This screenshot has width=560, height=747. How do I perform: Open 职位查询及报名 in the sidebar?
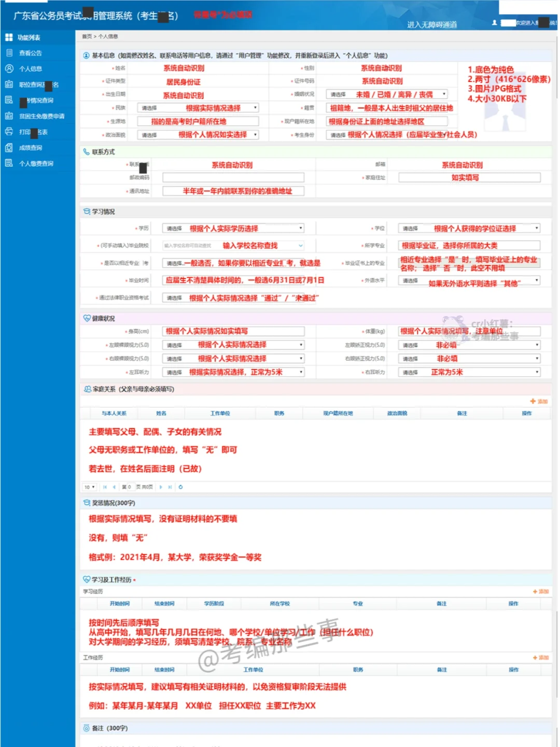(x=39, y=85)
